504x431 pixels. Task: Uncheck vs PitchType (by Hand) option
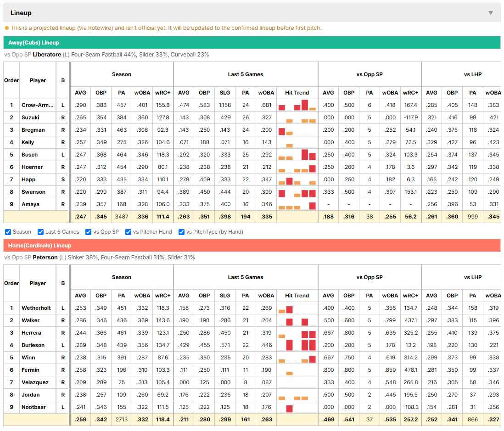182,232
